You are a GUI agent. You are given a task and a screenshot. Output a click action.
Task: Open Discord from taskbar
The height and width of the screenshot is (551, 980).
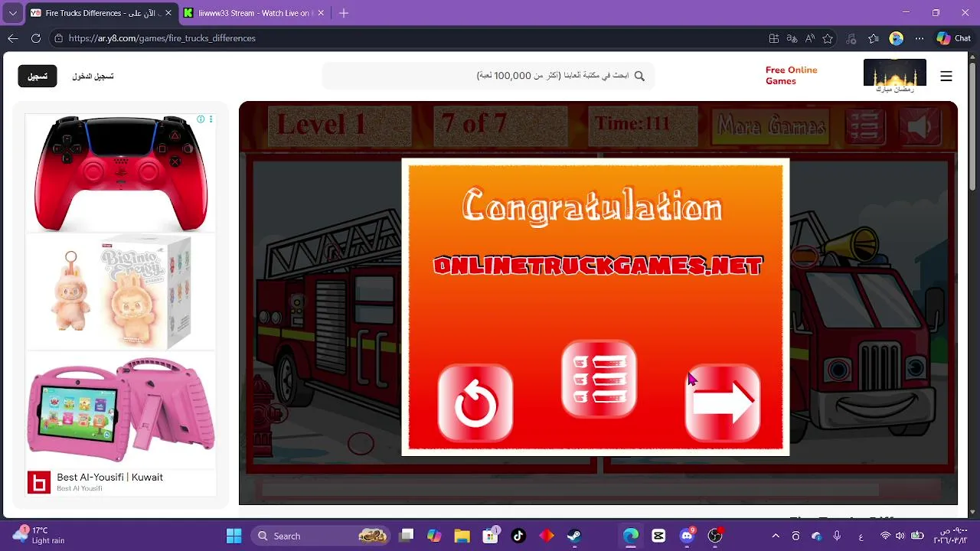pos(687,536)
